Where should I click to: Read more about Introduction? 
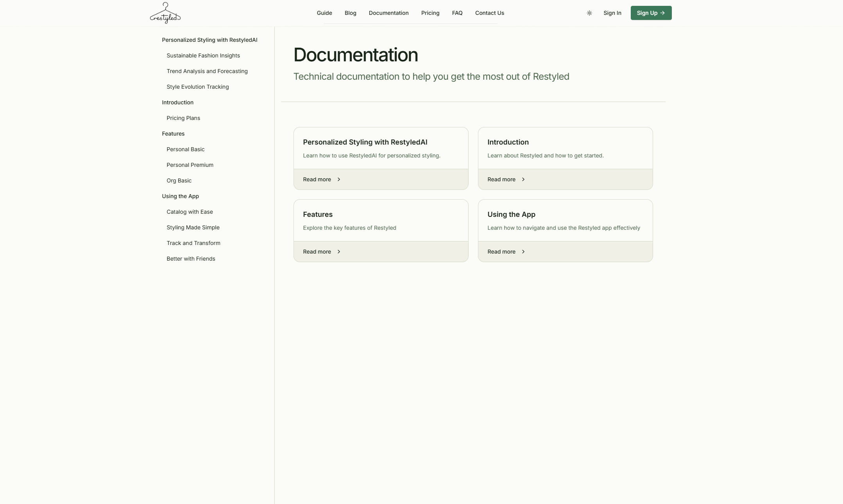[x=501, y=179]
